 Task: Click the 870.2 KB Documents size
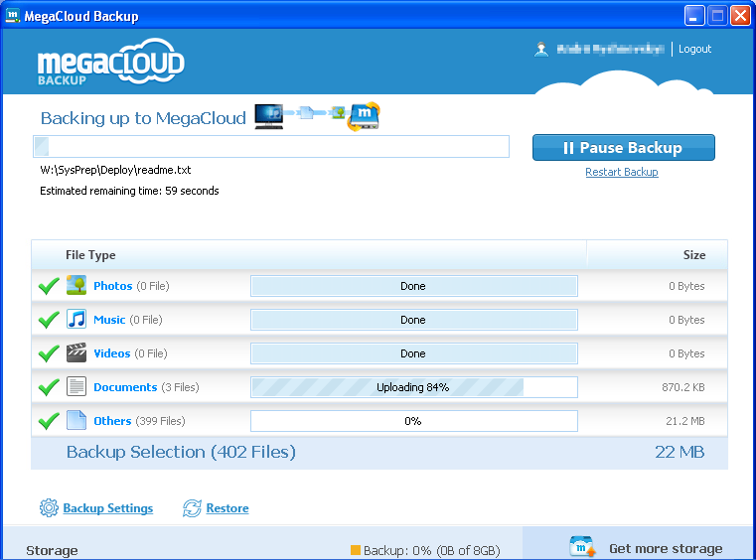pos(683,387)
